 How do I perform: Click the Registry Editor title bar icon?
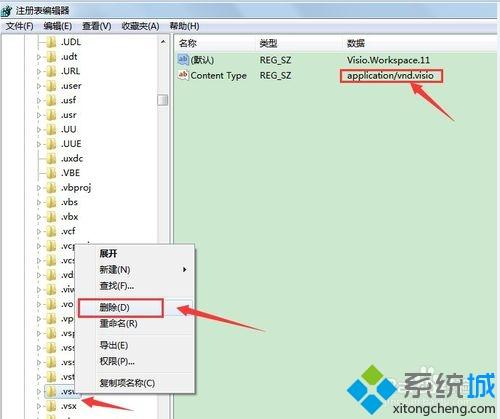pos(7,11)
